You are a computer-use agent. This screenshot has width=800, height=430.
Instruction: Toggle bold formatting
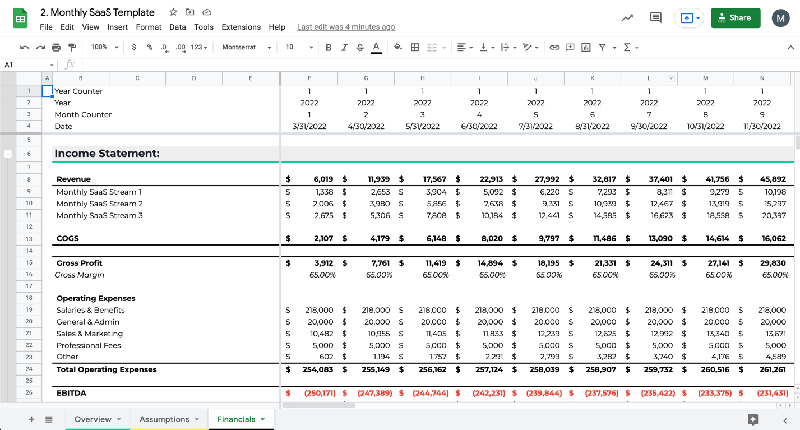pos(328,46)
